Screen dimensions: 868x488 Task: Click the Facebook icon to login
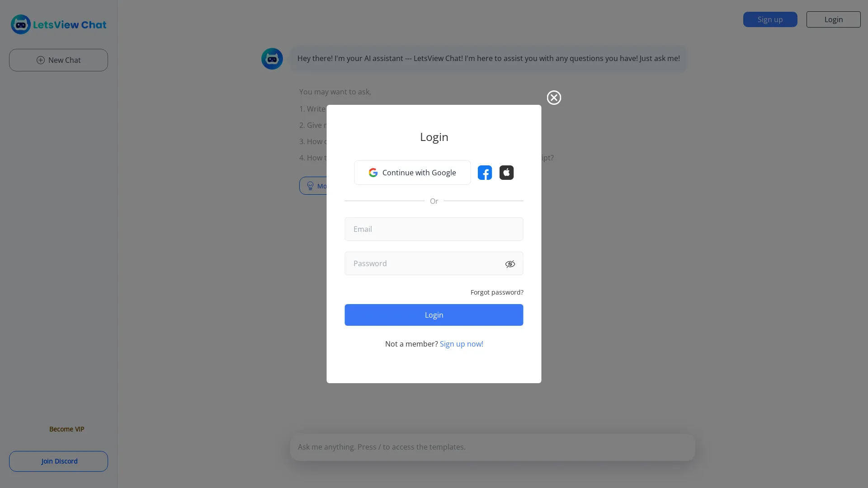485,172
